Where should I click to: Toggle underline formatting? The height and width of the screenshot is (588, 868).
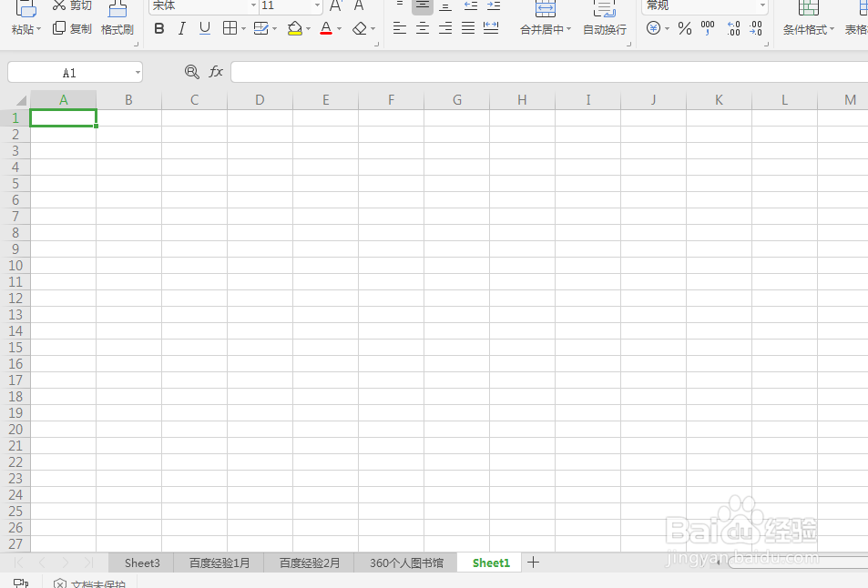(x=205, y=29)
